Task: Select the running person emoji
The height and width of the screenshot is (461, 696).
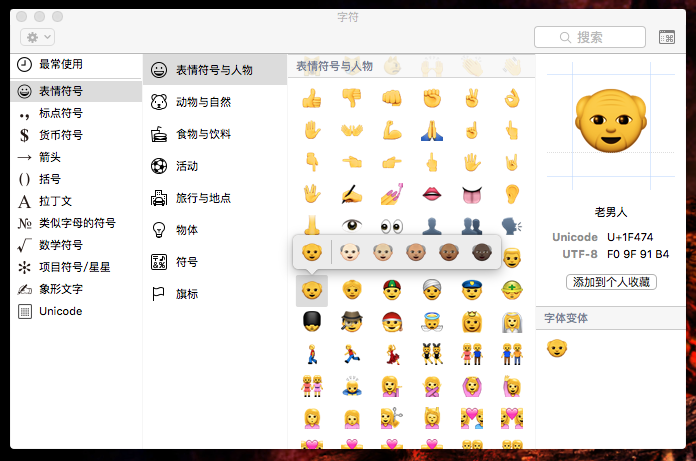Action: point(352,355)
